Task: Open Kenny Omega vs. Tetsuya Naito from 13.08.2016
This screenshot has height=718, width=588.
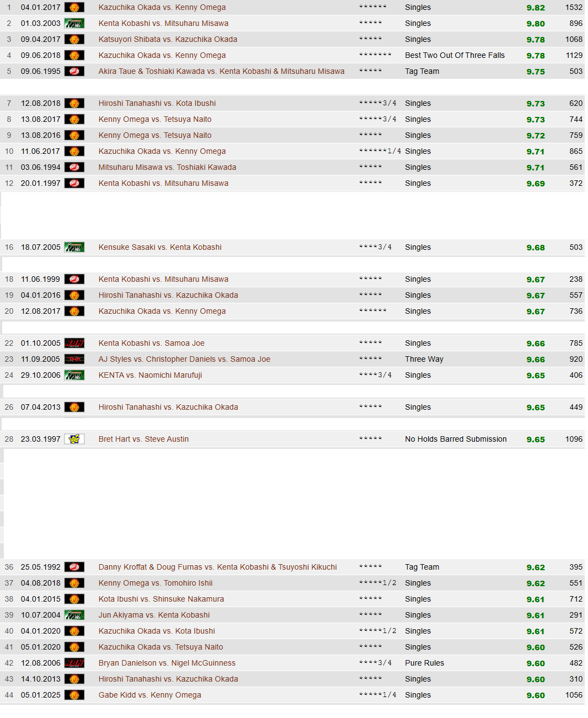Action: pyautogui.click(x=155, y=135)
